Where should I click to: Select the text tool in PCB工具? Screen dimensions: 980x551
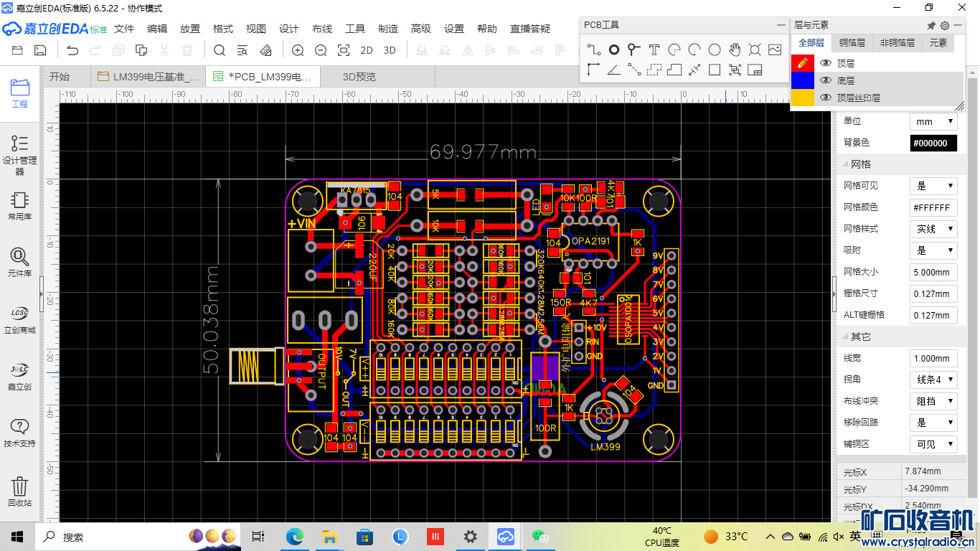[654, 50]
